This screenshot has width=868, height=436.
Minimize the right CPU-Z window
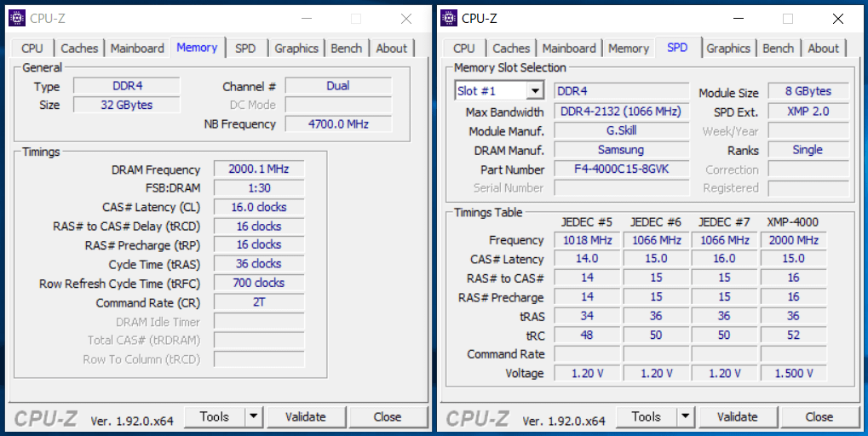point(738,18)
